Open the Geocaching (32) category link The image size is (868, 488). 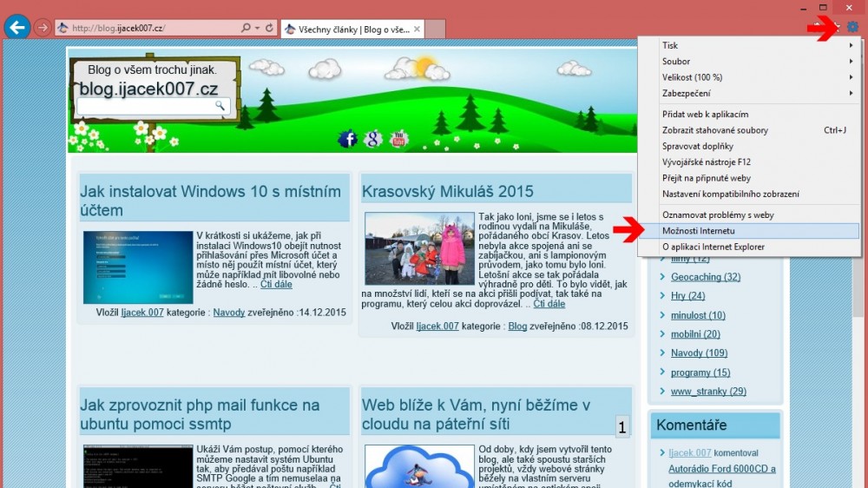[x=705, y=277]
